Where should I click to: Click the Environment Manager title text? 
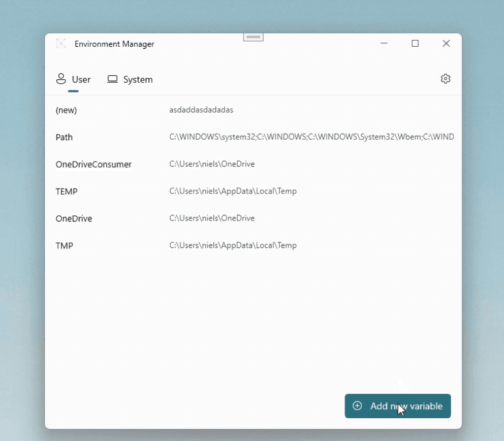(x=114, y=44)
